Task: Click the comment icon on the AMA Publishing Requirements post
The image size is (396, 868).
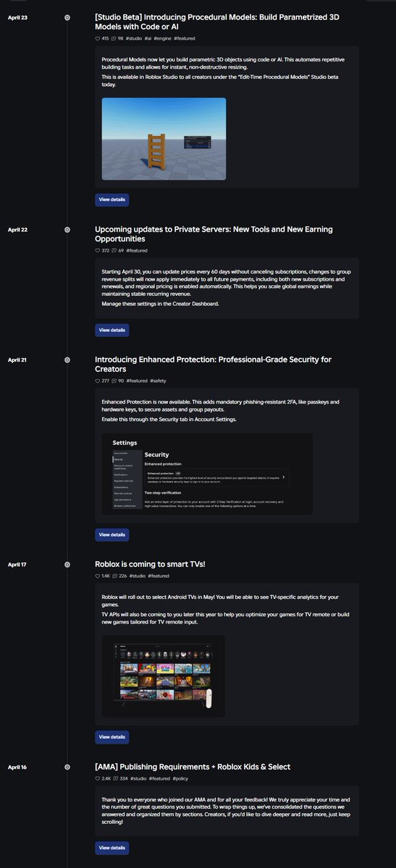Action: click(115, 778)
